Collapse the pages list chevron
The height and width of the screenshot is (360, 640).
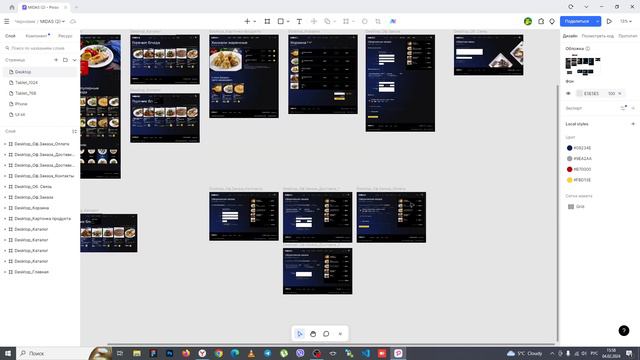pyautogui.click(x=74, y=60)
